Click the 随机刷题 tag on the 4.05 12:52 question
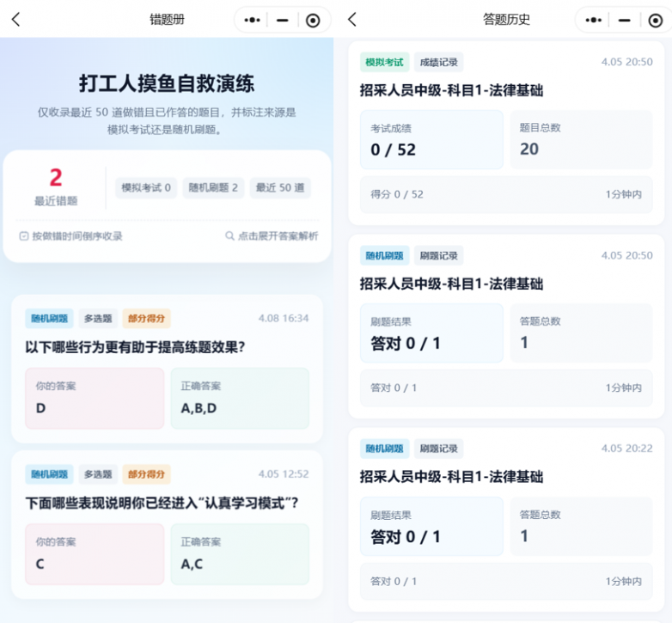Screen dimensions: 672x623 (x=49, y=474)
